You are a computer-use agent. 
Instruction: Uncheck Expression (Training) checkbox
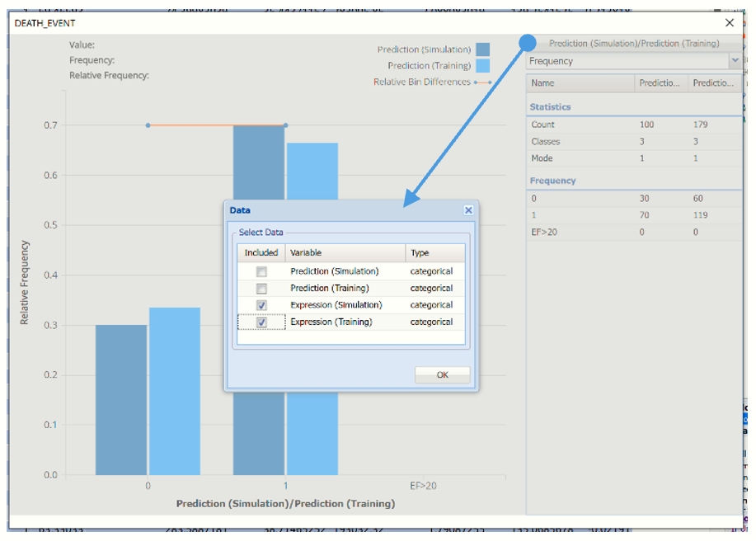coord(261,322)
